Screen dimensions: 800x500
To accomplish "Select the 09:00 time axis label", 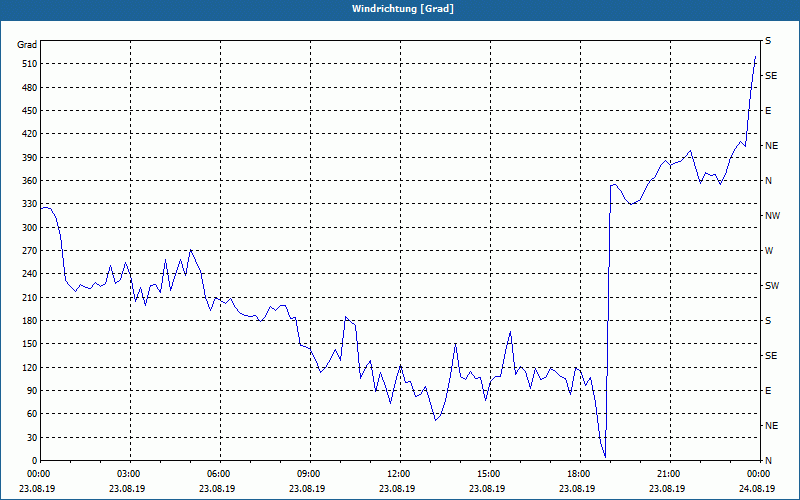I will coord(307,474).
